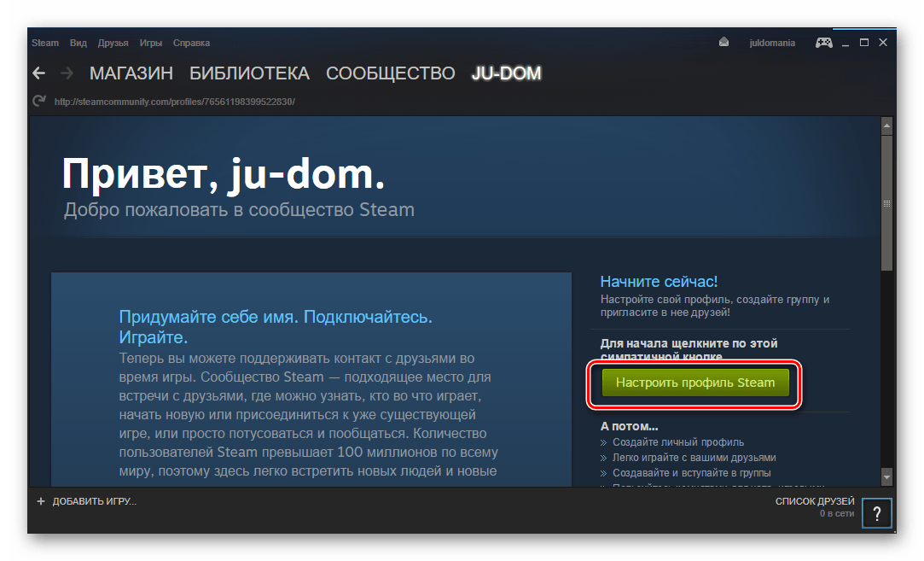Open the juldomania account dropdown
Image resolution: width=924 pixels, height=561 pixels.
click(772, 43)
